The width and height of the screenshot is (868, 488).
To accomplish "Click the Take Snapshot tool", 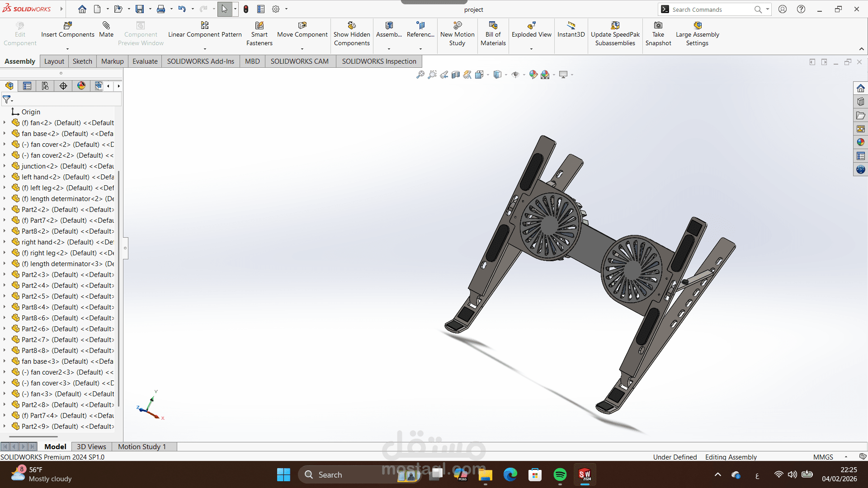I will pyautogui.click(x=658, y=34).
